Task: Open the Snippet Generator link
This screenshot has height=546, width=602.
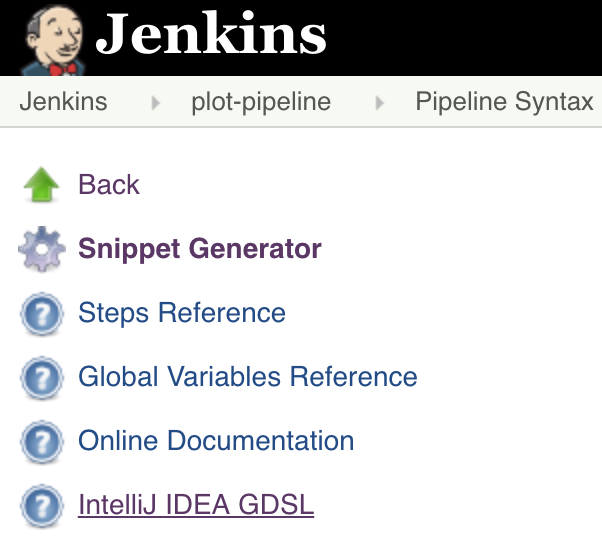Action: [x=200, y=249]
